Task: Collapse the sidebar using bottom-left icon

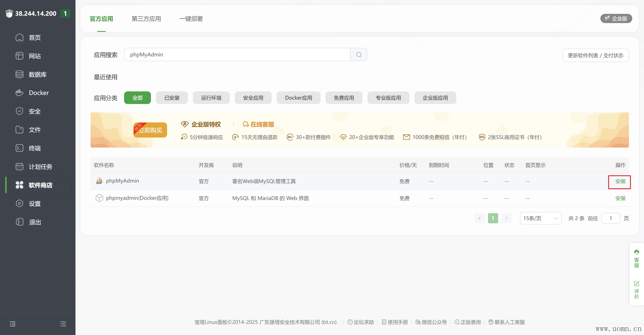Action: point(13,324)
